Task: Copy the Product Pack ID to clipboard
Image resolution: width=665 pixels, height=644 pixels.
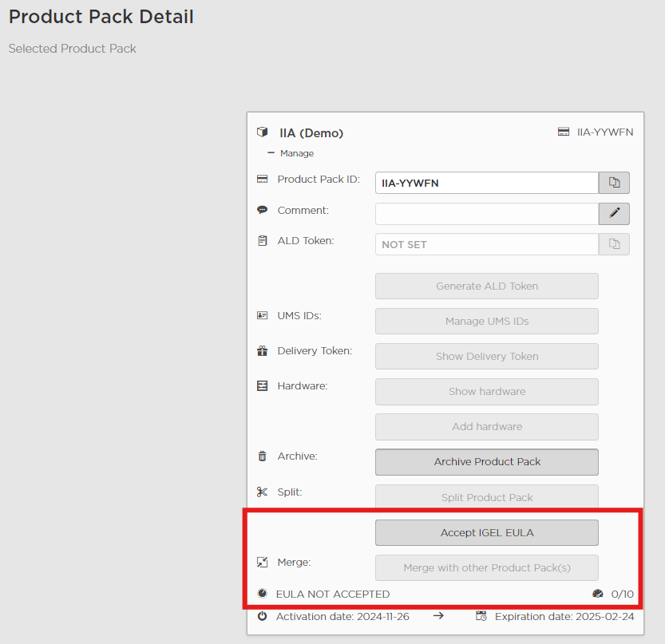Action: (x=614, y=183)
